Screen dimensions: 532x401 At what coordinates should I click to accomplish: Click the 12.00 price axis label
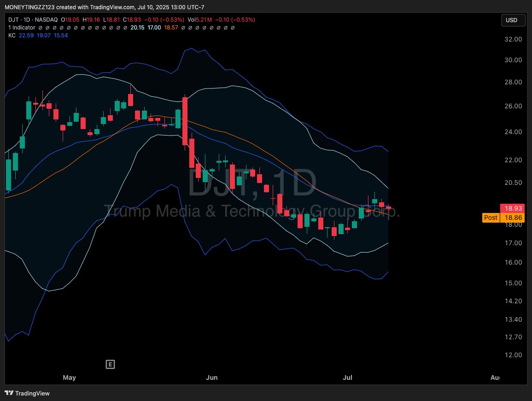(513, 355)
